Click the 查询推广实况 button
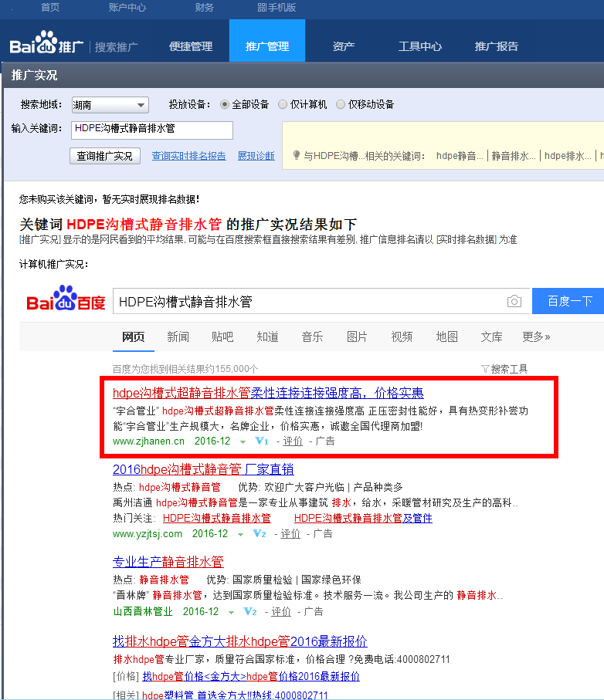The height and width of the screenshot is (700, 604). (x=105, y=156)
